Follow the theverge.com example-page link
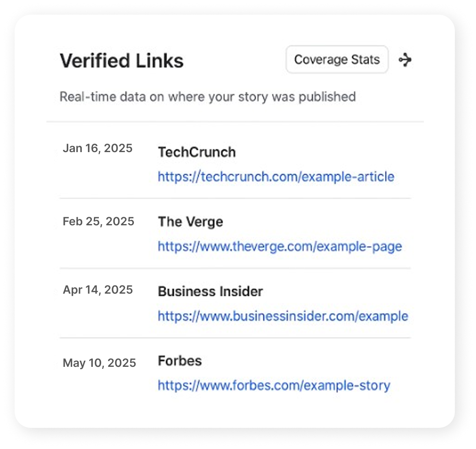This screenshot has height=449, width=476. click(x=279, y=246)
